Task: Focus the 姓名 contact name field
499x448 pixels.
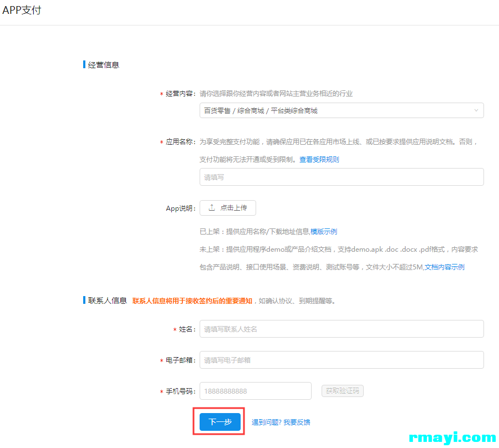Action: coord(342,329)
